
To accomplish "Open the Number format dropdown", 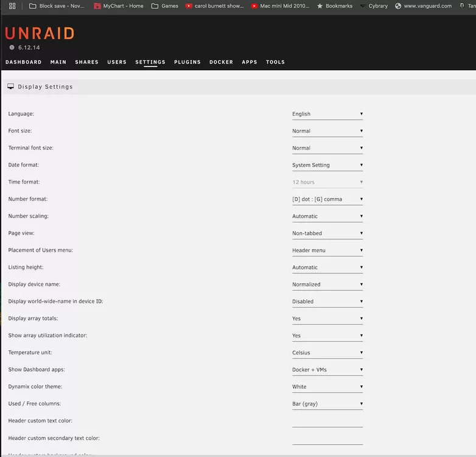I will (327, 199).
